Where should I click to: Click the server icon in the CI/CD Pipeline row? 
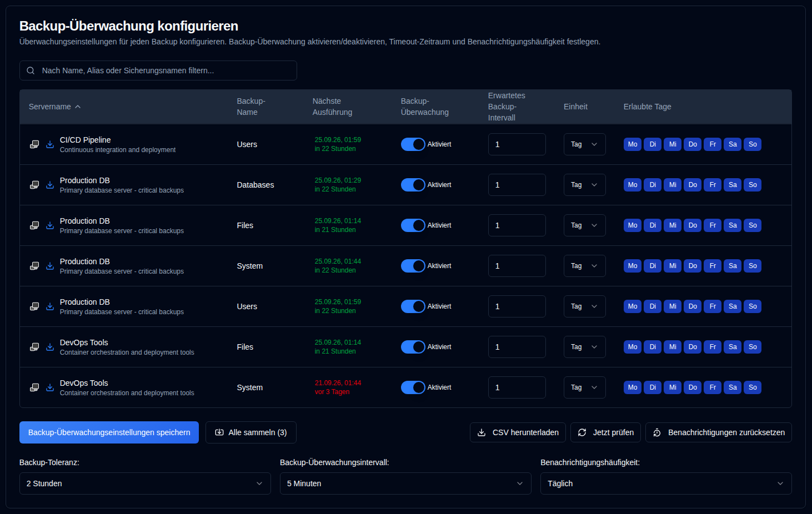[x=34, y=144]
